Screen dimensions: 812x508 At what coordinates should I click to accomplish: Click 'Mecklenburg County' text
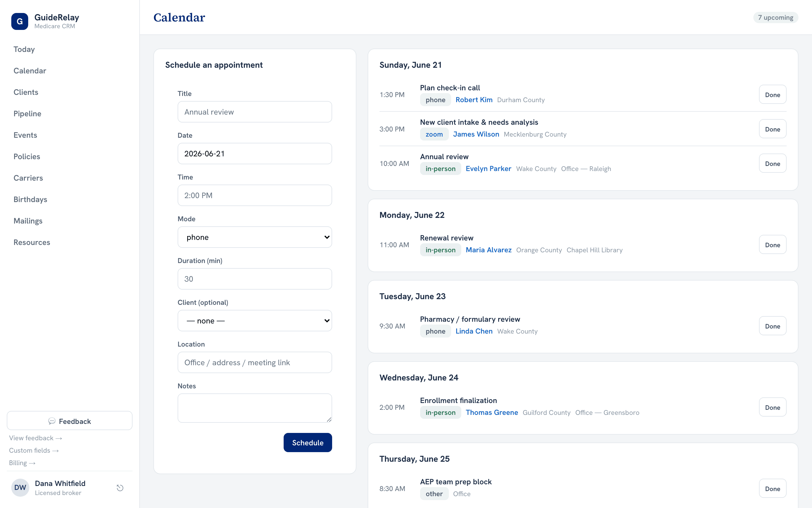pyautogui.click(x=535, y=134)
